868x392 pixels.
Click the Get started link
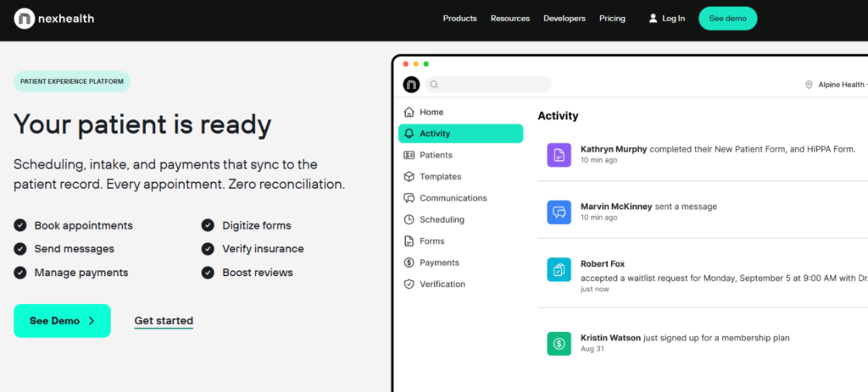[164, 321]
